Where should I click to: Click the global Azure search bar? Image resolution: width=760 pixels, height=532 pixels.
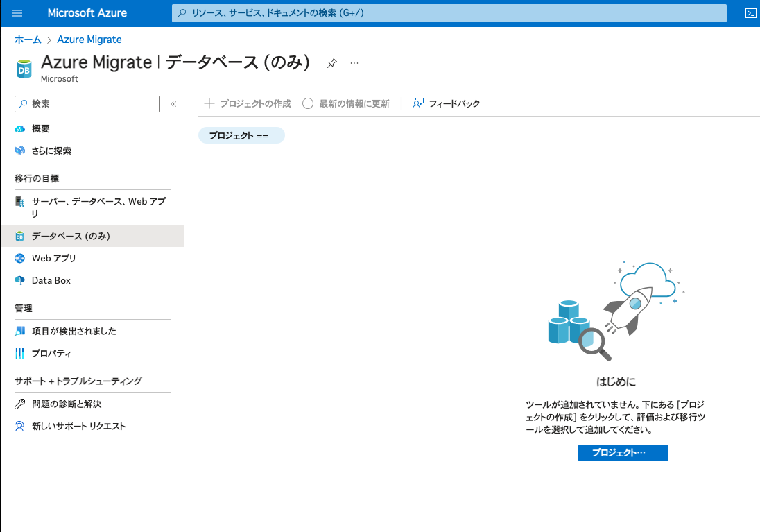pos(449,13)
